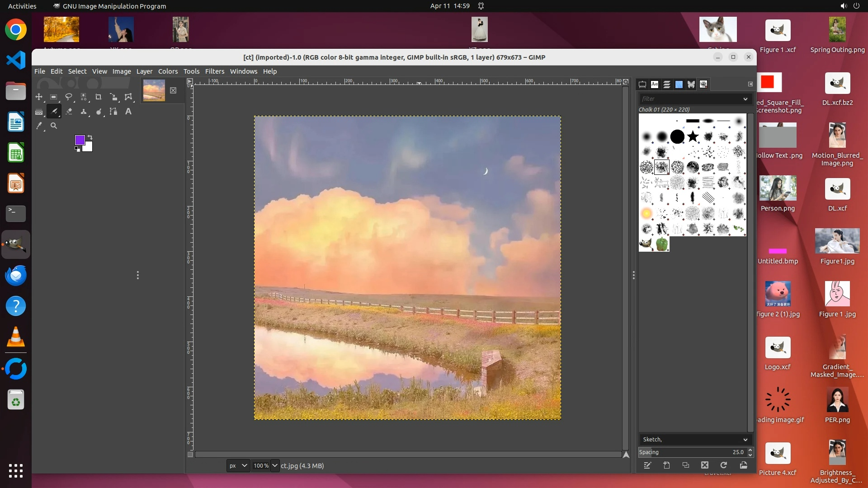Expand the Sketch brush tag dropdown
Viewport: 868px width, 488px height.
pos(745,440)
